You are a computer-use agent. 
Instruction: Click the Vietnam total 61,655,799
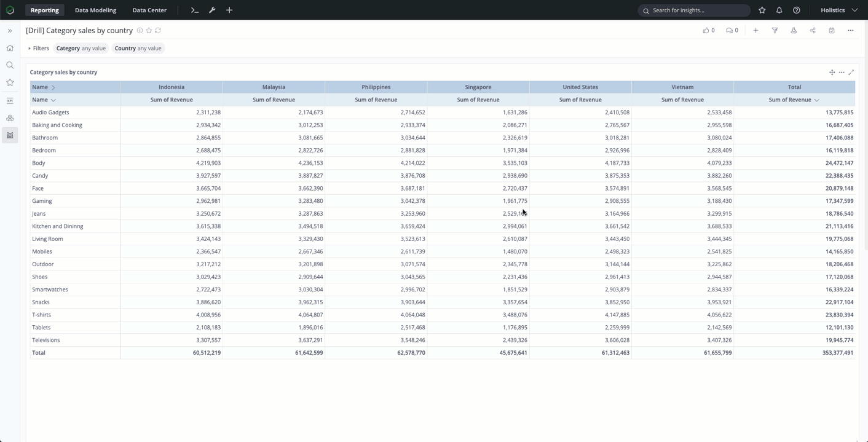tap(717, 353)
